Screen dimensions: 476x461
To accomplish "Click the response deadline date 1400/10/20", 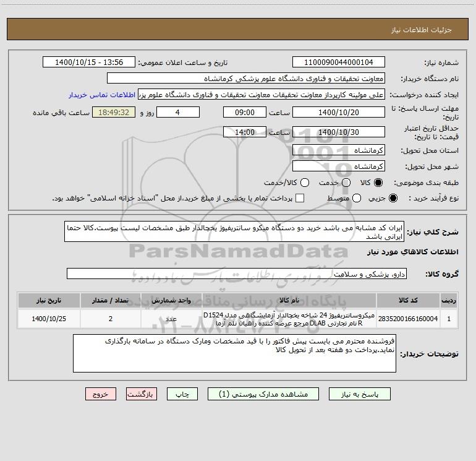I will tap(339, 112).
